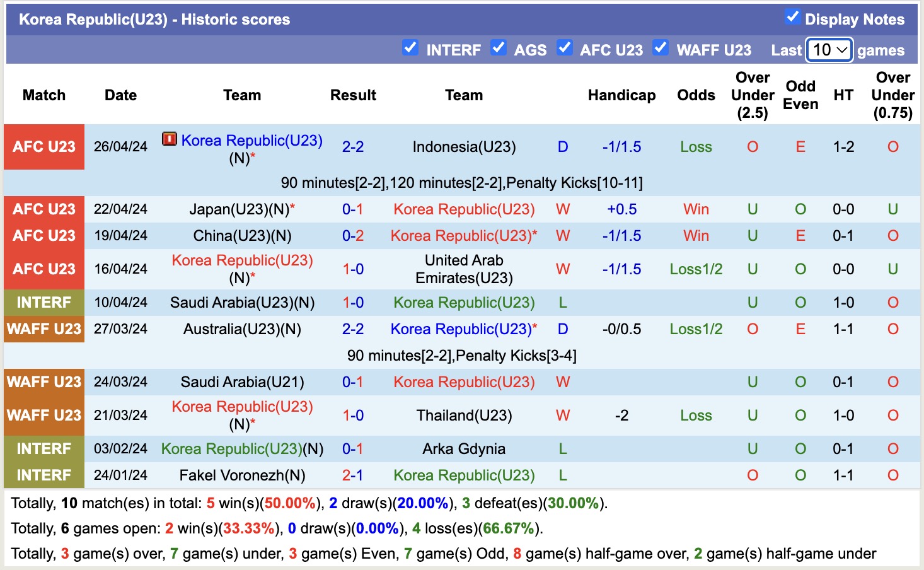The width and height of the screenshot is (924, 570).
Task: Click the Handicap column header
Action: [x=621, y=95]
